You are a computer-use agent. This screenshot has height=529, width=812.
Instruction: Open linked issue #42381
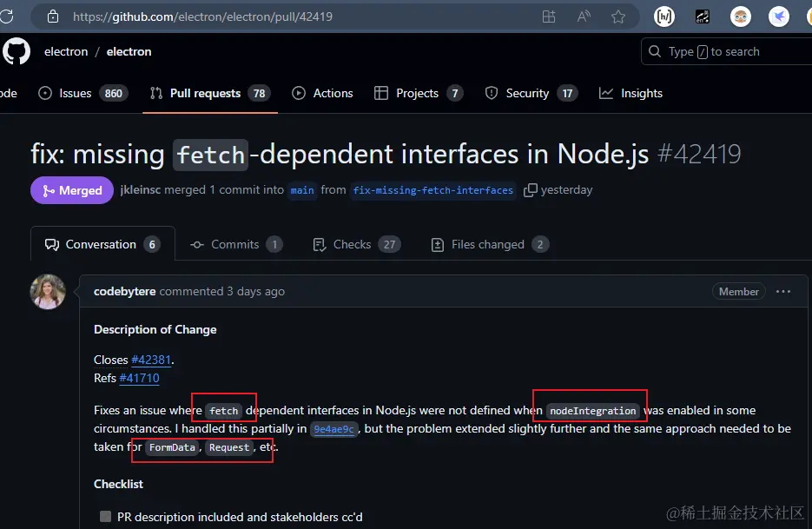tap(151, 360)
